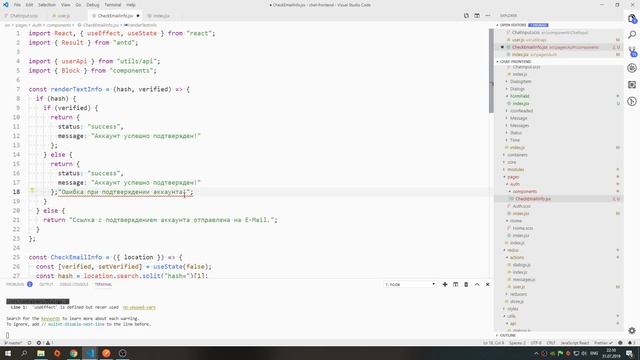Show the Problems panel tab
640x360 pixels.
click(x=15, y=284)
